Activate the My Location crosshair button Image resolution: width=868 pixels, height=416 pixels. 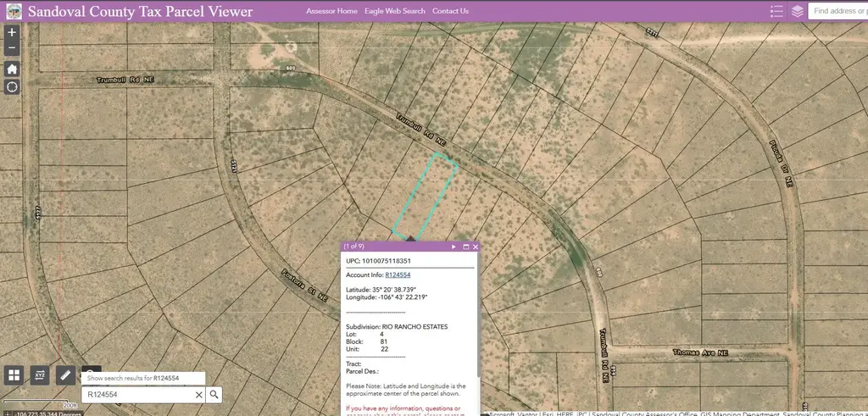(x=12, y=87)
